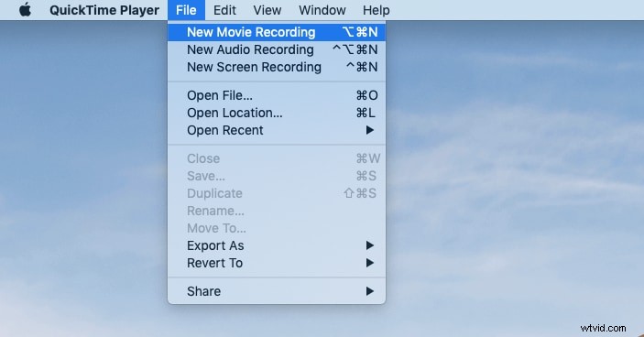Expand the Revert To submenu

277,263
